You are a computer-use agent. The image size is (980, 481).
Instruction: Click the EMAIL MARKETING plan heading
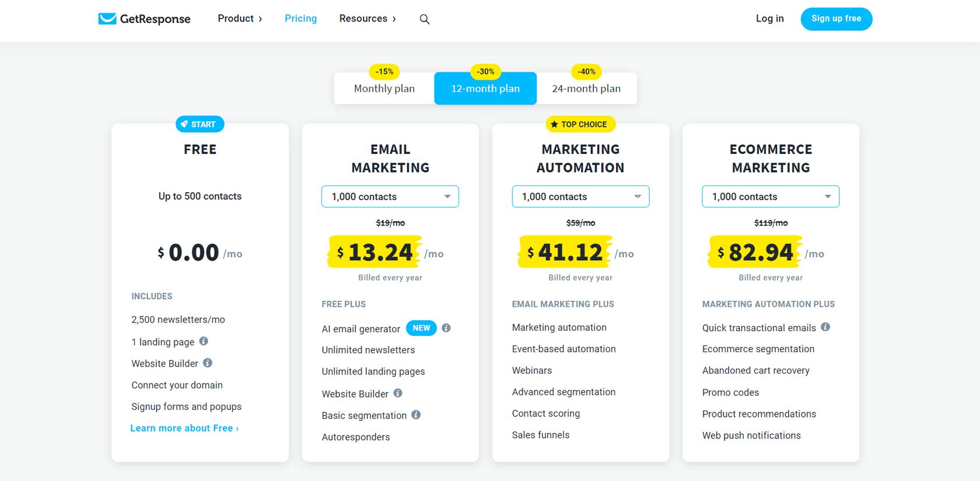click(x=390, y=159)
